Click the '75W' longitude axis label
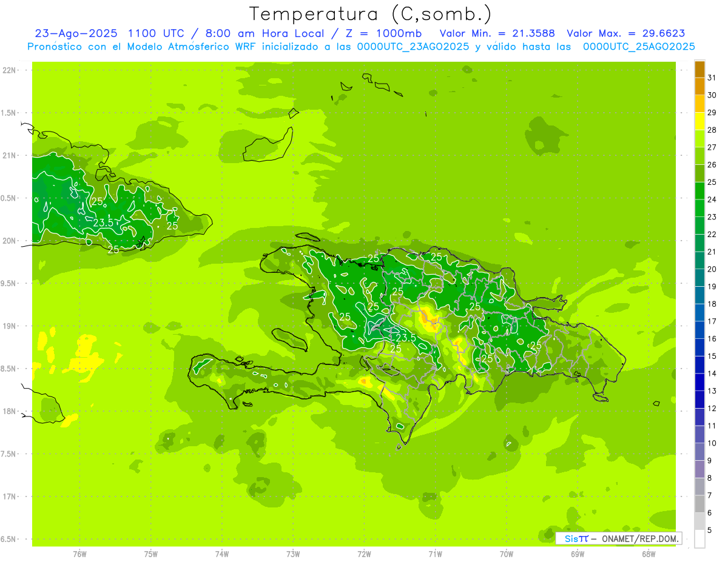 [x=150, y=554]
